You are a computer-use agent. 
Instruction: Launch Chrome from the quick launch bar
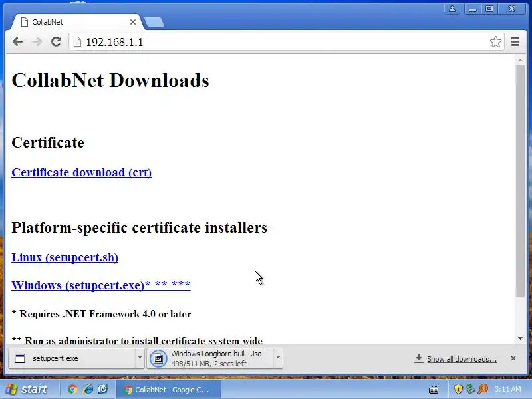pos(72,389)
